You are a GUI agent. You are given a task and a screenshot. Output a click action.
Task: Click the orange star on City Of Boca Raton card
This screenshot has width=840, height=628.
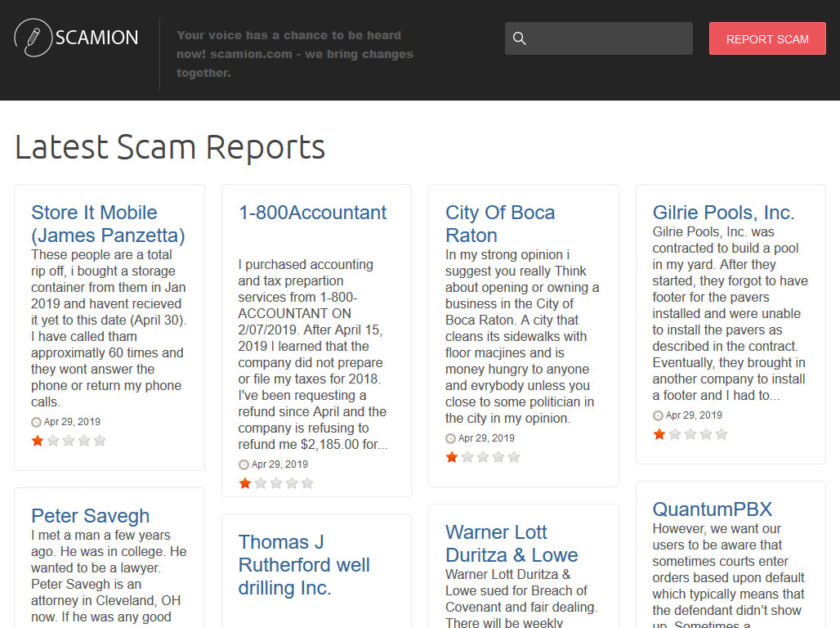(x=452, y=457)
